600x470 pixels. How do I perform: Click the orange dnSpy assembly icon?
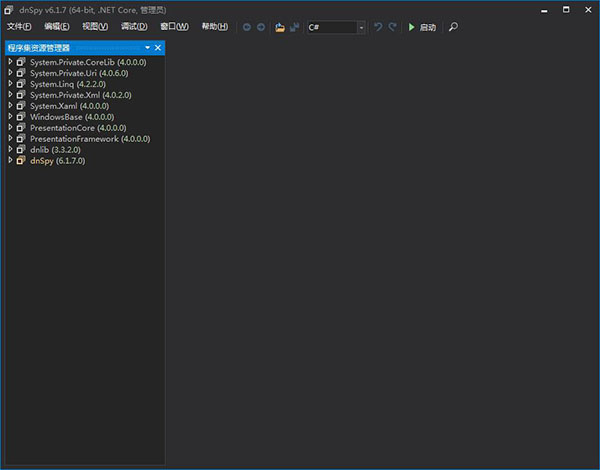click(x=21, y=160)
